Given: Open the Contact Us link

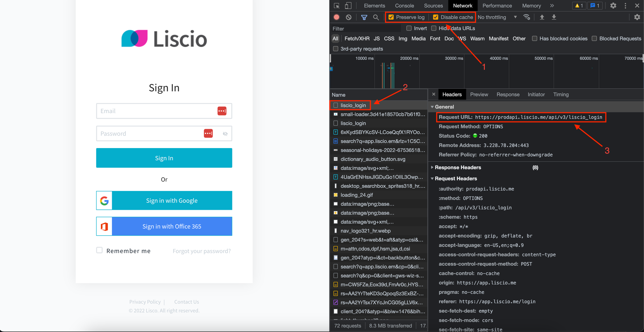Looking at the screenshot, I should (186, 302).
